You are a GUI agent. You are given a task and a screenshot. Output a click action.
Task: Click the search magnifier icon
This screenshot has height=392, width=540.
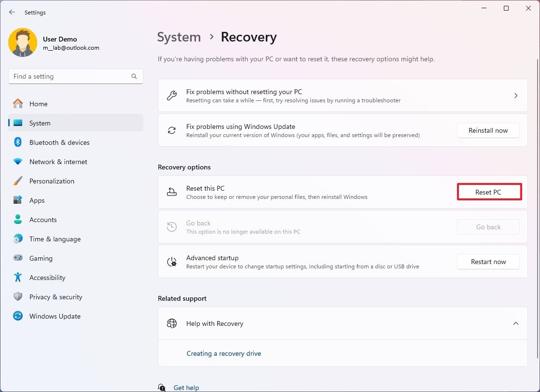134,76
